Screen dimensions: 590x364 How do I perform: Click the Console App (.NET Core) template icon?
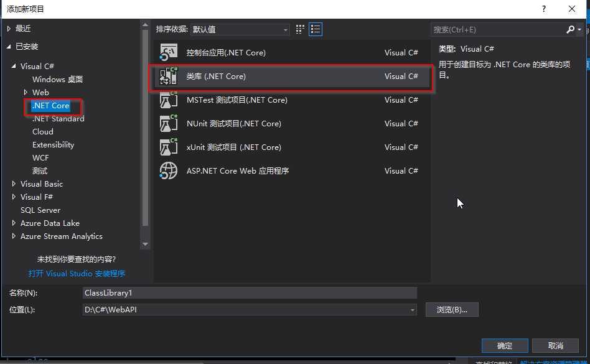[168, 52]
